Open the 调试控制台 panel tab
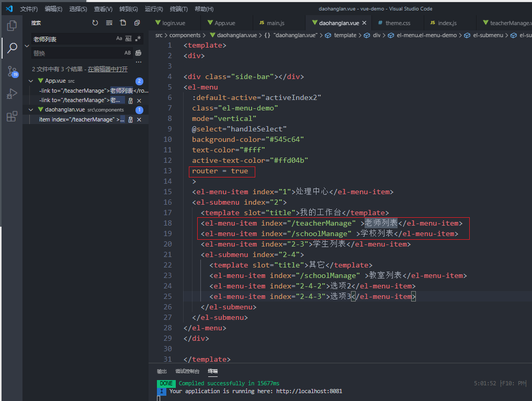Image resolution: width=532 pixels, height=401 pixels. (187, 371)
